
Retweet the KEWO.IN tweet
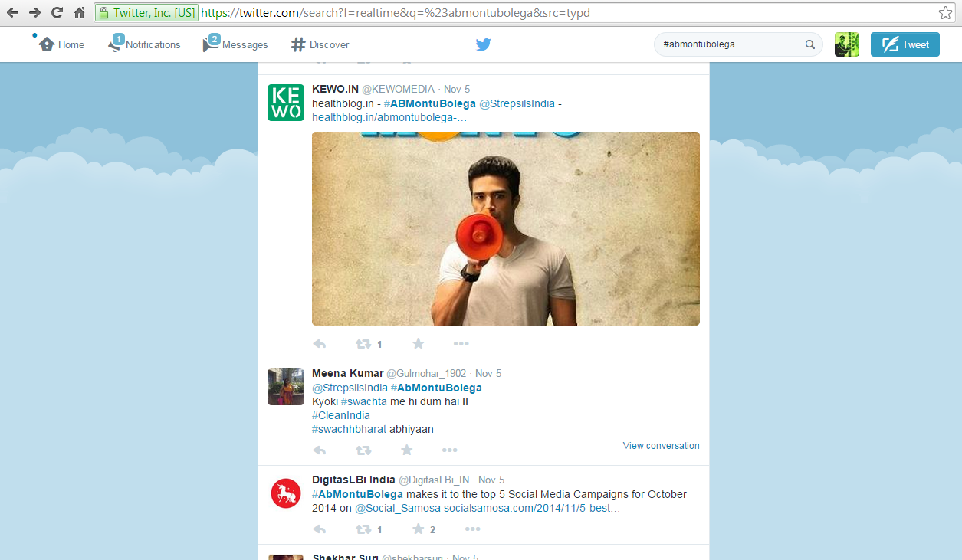363,344
